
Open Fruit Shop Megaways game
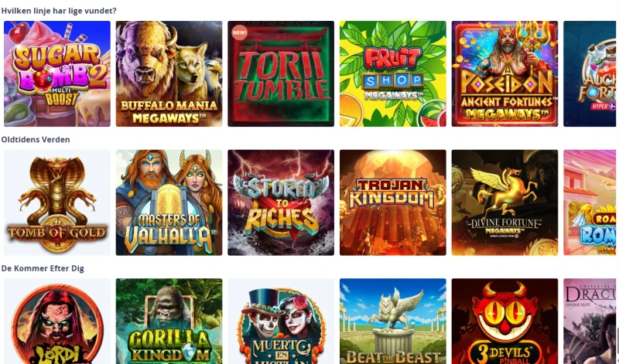[x=393, y=73]
